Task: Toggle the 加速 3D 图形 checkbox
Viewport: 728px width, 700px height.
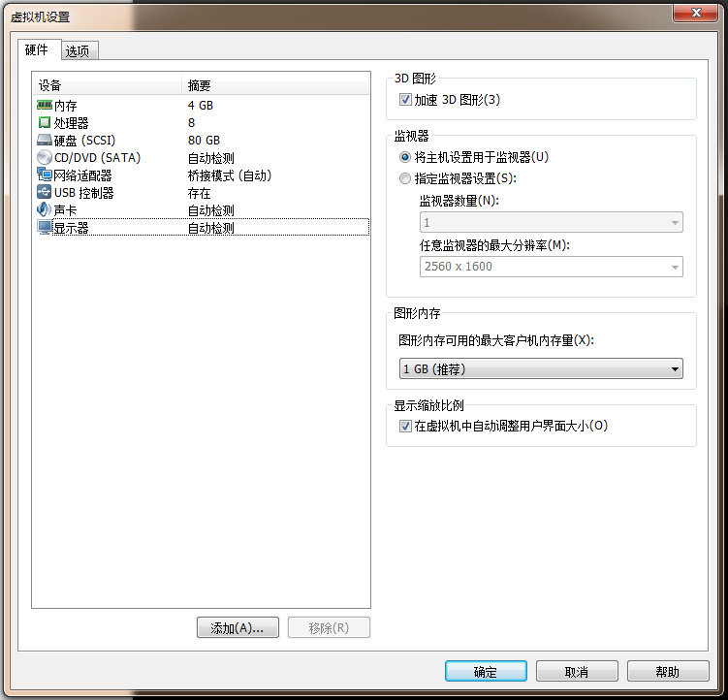Action: pyautogui.click(x=405, y=100)
